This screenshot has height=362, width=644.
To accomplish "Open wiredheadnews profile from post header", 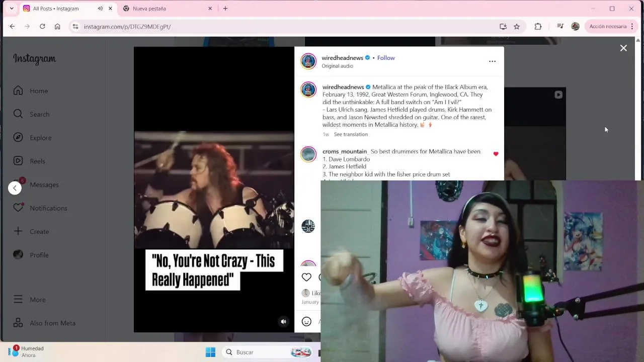I will [x=342, y=58].
